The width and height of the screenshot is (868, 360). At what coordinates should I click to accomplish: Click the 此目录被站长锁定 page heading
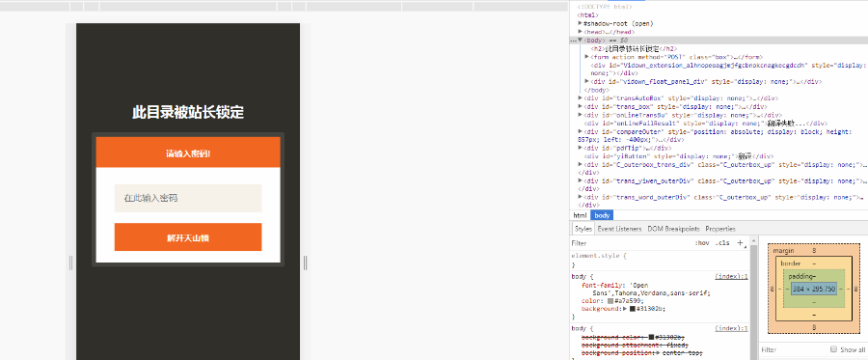point(188,112)
